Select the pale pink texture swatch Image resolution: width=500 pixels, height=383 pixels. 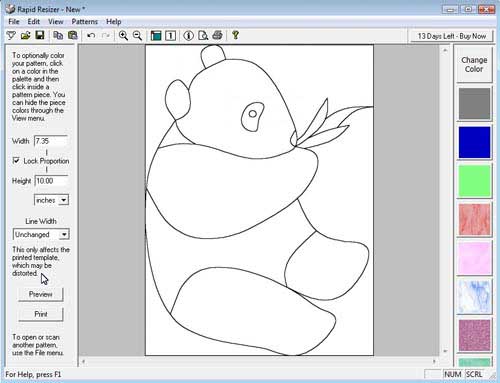coord(474,258)
